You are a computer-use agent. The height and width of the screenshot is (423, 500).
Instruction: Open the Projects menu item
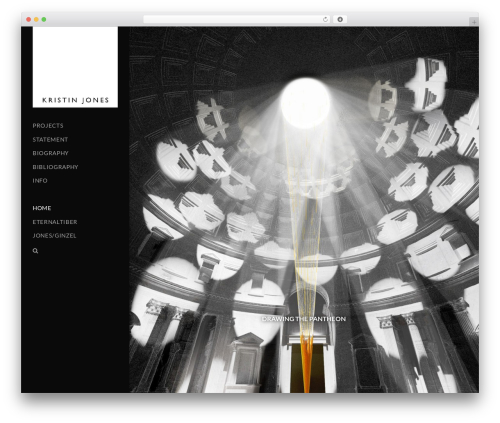(48, 126)
